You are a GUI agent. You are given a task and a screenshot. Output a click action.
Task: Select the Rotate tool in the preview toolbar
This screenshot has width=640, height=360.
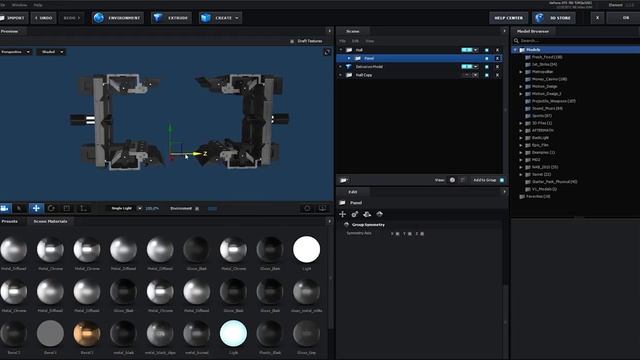point(51,208)
